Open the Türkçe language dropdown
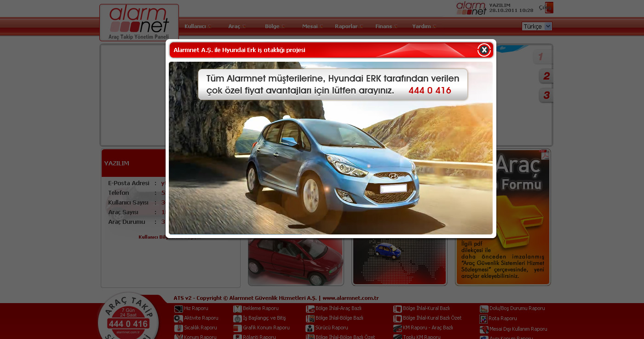 [x=537, y=26]
